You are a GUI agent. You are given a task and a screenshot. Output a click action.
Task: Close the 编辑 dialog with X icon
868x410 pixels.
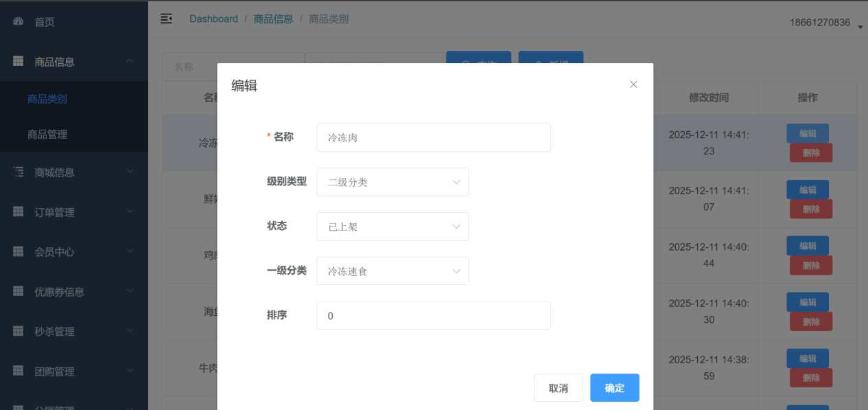(x=633, y=84)
